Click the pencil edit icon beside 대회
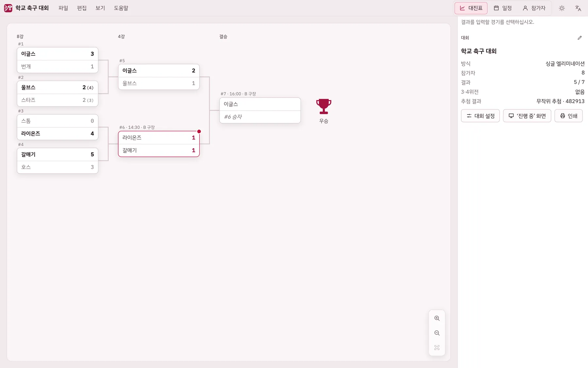This screenshot has height=368, width=588. click(580, 38)
